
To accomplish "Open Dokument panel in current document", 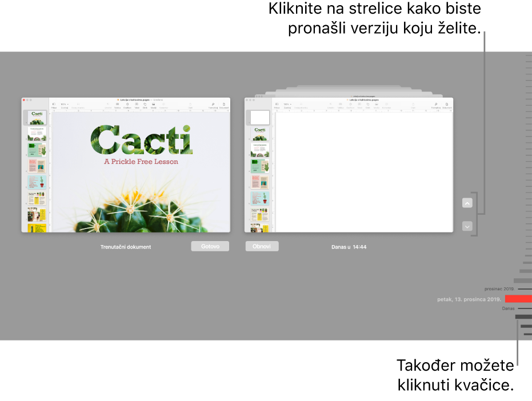I will coord(224,105).
